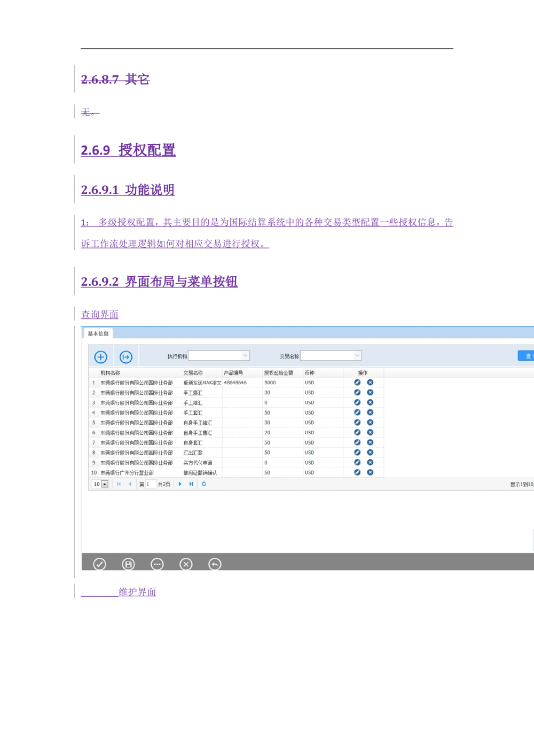Click the ellipsis more icon in bottom bar
The width and height of the screenshot is (534, 756).
click(157, 564)
